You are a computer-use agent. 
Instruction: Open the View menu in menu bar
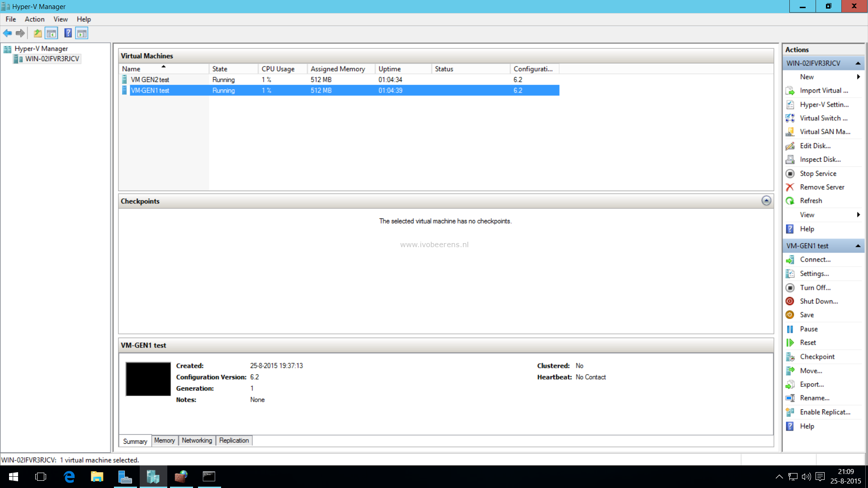click(61, 19)
